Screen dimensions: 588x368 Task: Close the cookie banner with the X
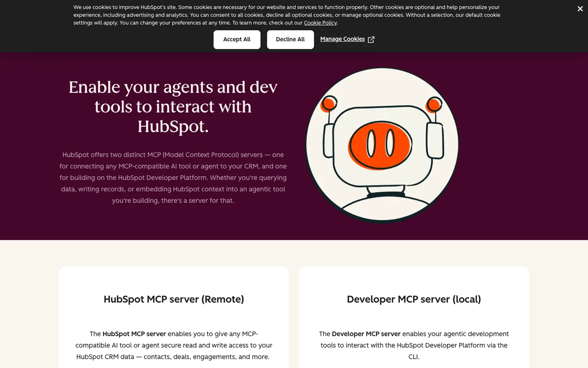pos(580,8)
